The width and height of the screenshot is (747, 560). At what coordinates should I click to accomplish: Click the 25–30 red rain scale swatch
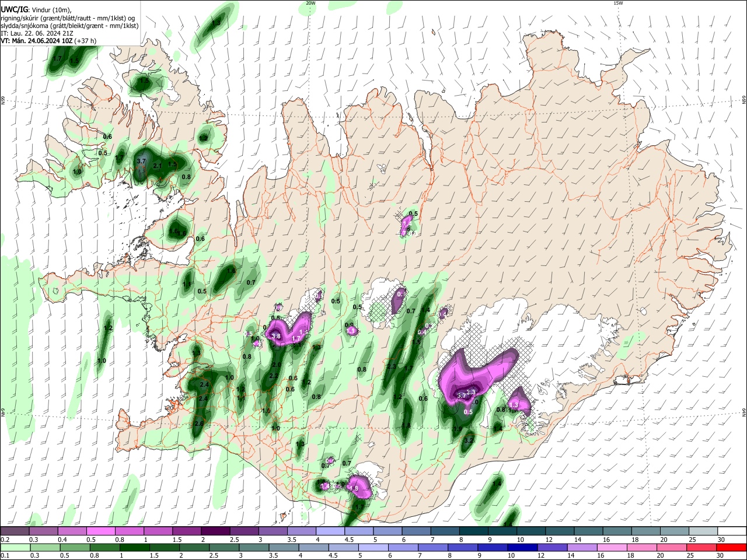[701, 547]
